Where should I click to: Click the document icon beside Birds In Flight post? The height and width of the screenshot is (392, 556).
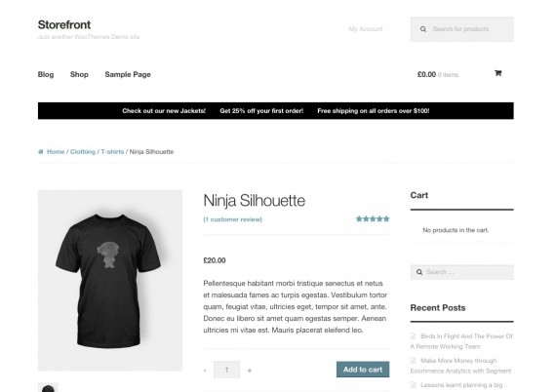414,336
